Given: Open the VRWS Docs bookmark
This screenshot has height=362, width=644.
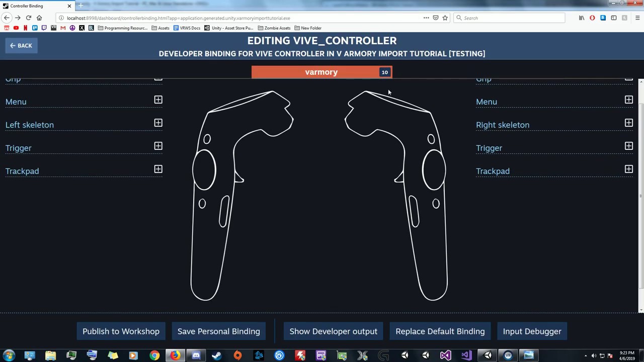Looking at the screenshot, I should coord(187,28).
